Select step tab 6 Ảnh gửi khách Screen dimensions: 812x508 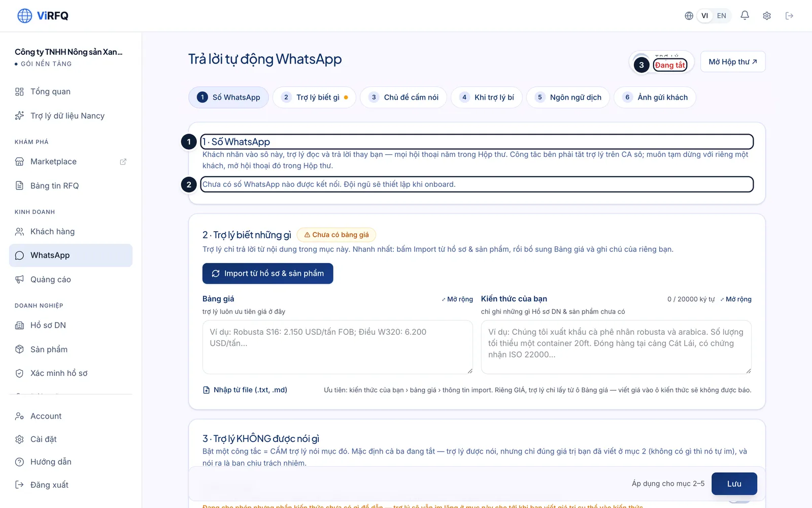pyautogui.click(x=655, y=98)
